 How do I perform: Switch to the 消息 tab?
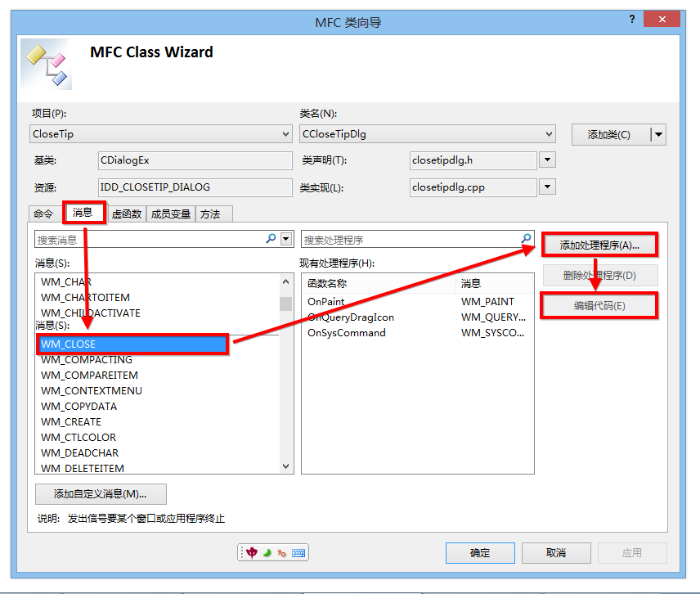point(83,213)
